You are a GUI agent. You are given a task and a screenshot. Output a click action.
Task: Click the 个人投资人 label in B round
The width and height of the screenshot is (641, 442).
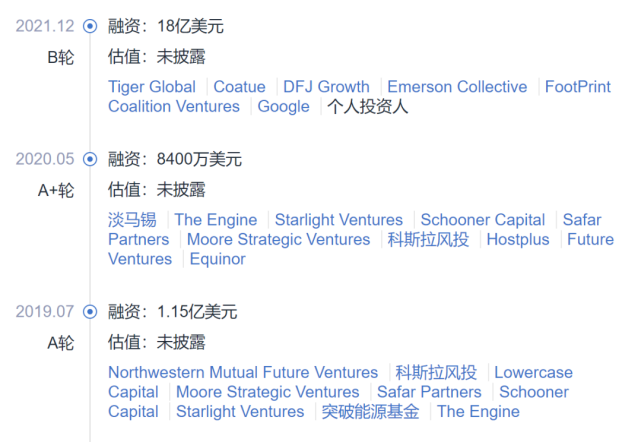[x=368, y=107]
